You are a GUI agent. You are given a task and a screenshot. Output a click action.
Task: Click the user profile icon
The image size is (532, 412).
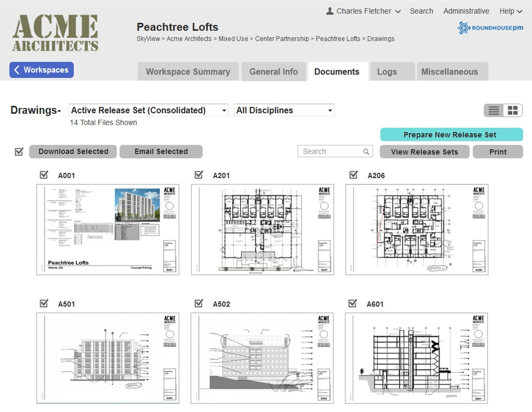point(330,11)
